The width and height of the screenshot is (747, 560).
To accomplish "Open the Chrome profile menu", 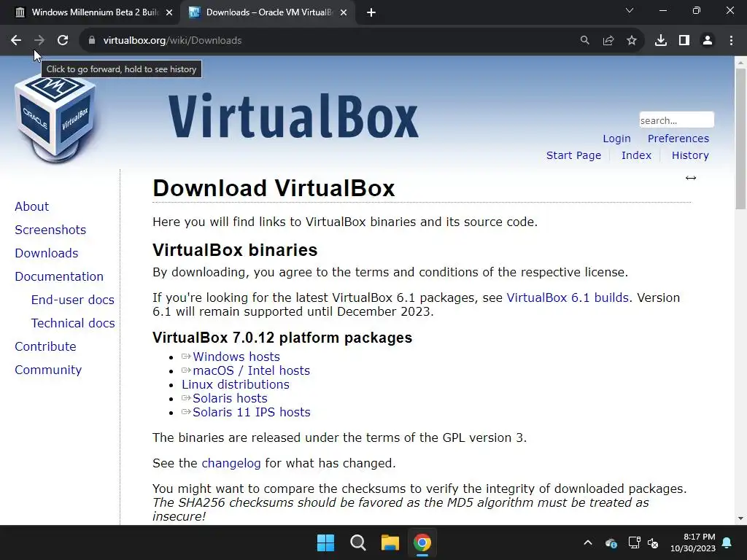I will click(x=708, y=41).
